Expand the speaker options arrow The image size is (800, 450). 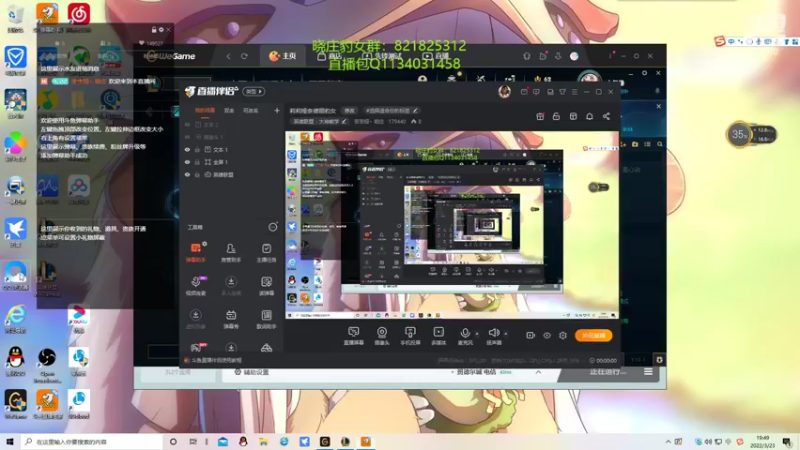pyautogui.click(x=506, y=334)
